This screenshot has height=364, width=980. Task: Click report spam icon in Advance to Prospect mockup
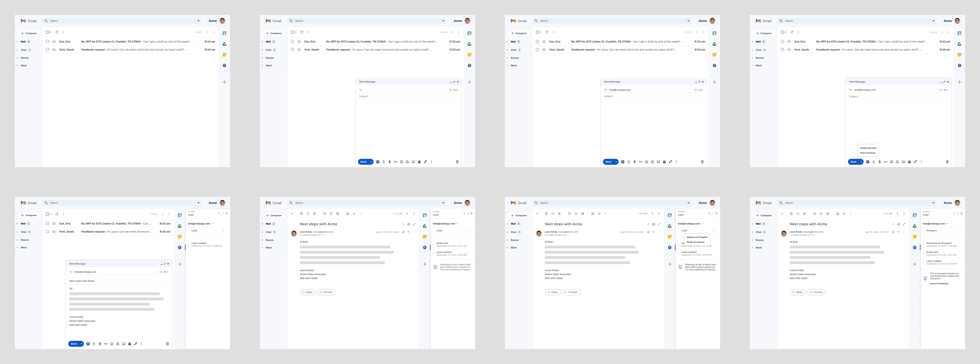pyautogui.click(x=553, y=214)
